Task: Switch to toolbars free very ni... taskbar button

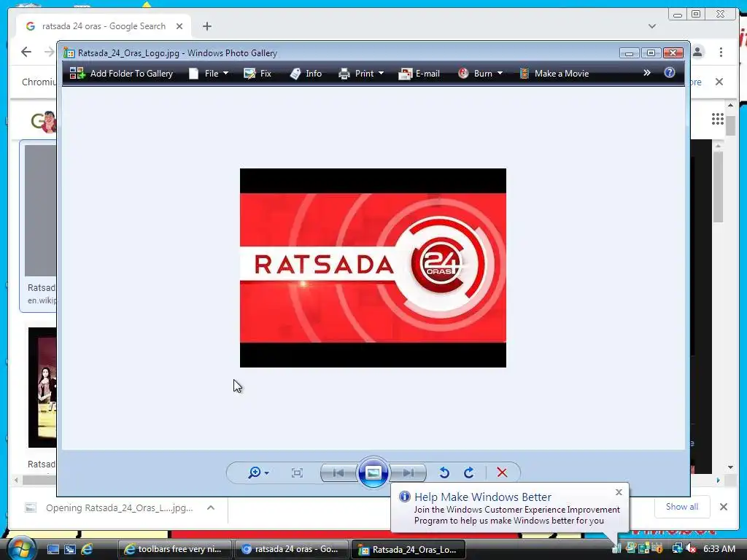Action: click(x=174, y=550)
